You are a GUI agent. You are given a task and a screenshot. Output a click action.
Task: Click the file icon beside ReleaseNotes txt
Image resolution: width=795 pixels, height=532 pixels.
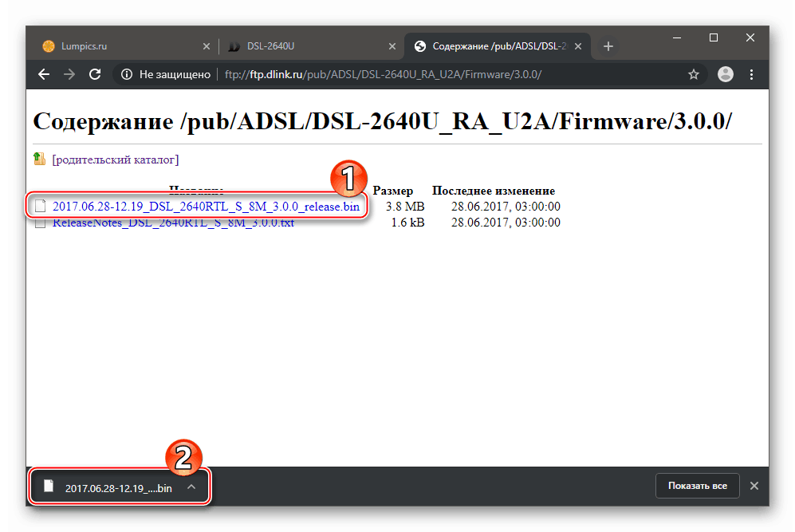click(40, 223)
